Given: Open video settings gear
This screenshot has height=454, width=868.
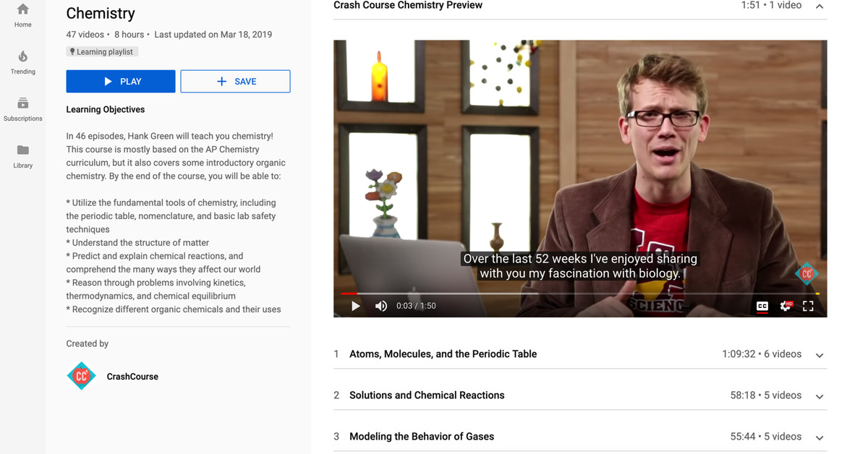Looking at the screenshot, I should coord(786,306).
